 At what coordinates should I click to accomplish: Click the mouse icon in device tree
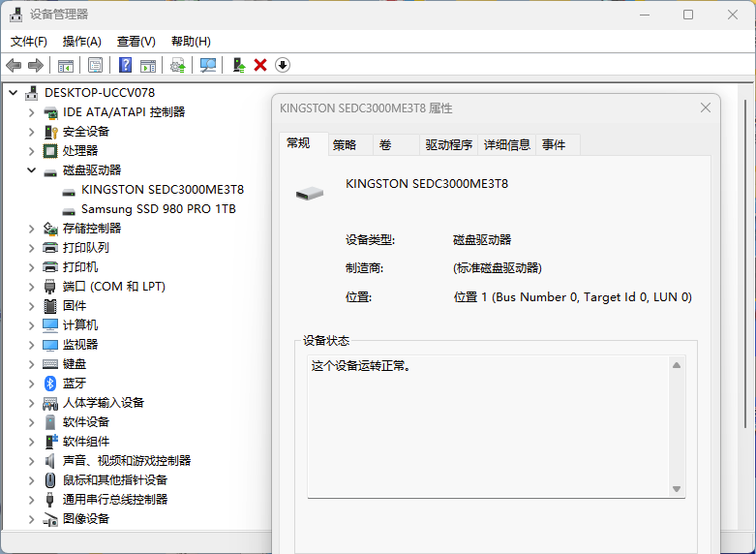pos(50,480)
